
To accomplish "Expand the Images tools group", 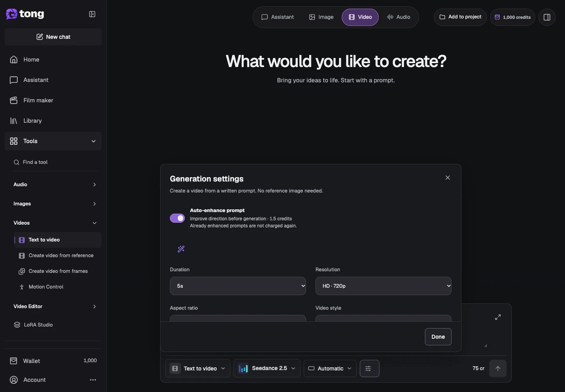I will [55, 204].
